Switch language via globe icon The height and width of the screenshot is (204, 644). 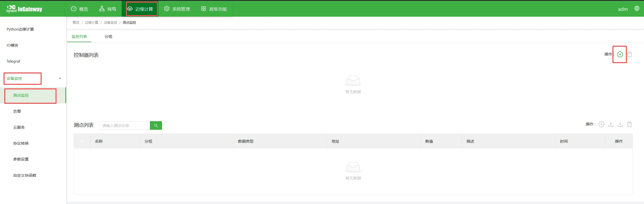click(x=637, y=8)
